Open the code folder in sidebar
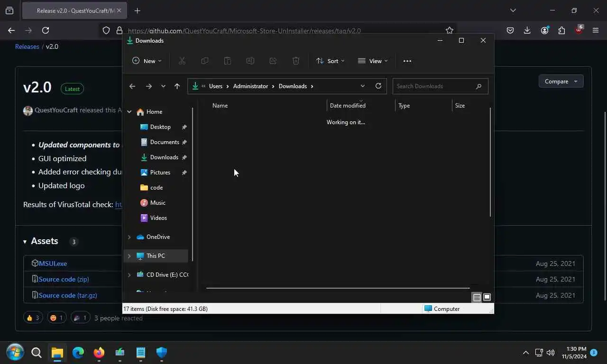The width and height of the screenshot is (607, 364). [156, 188]
